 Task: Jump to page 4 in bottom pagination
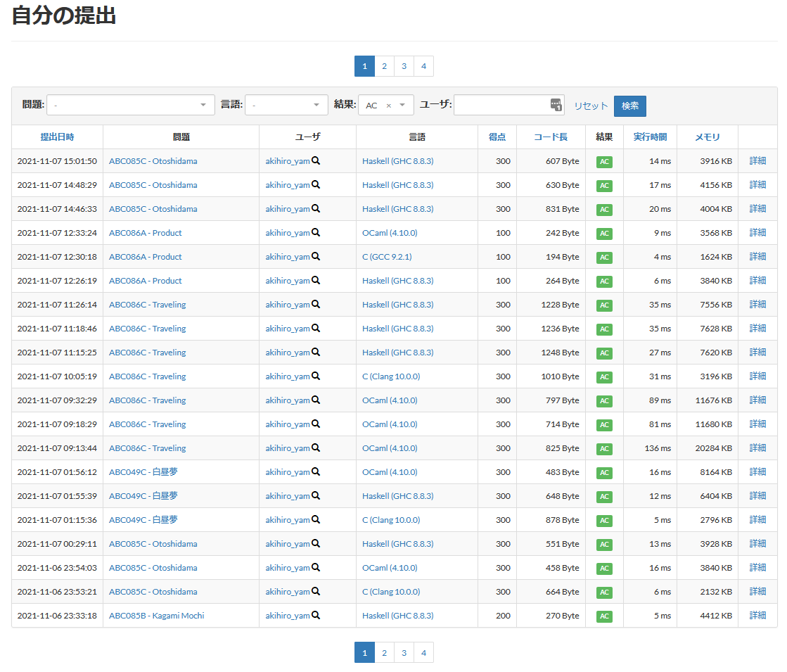(x=423, y=652)
